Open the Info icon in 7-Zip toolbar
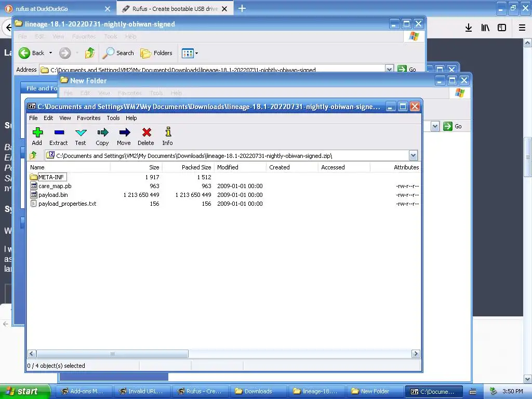 click(x=168, y=137)
